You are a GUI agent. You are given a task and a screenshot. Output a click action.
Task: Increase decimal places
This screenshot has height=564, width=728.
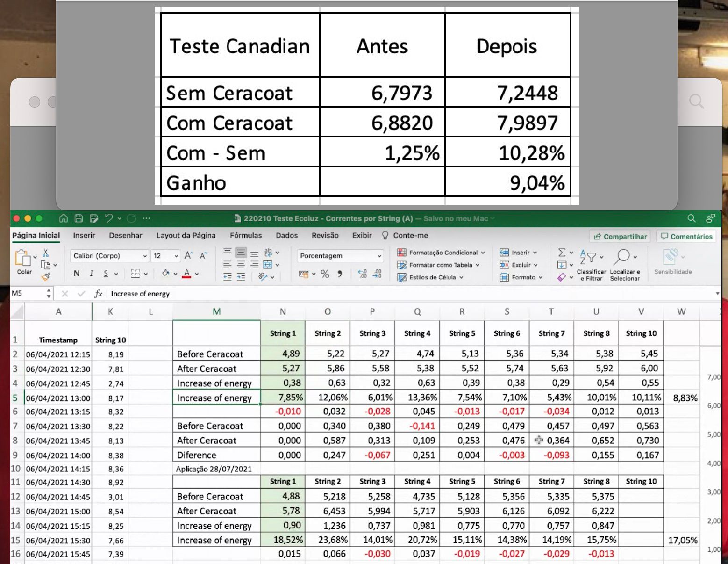[362, 274]
